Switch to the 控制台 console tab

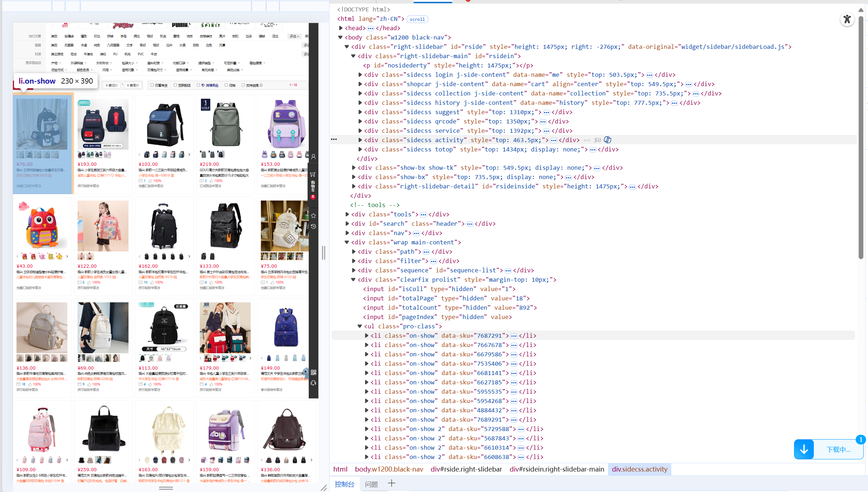point(344,484)
